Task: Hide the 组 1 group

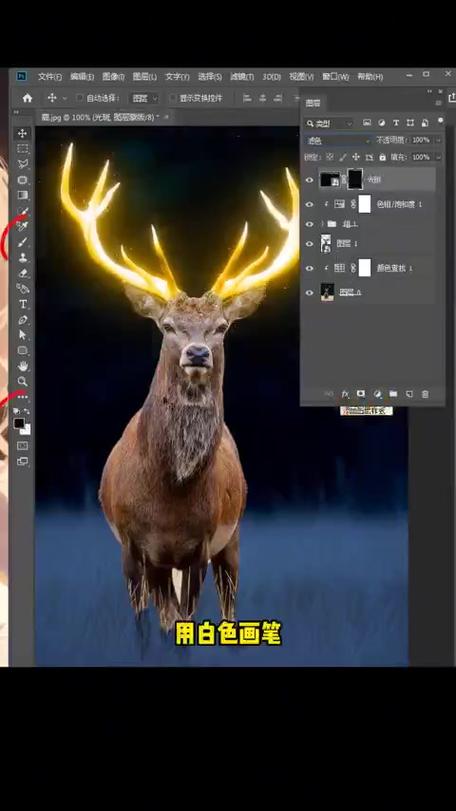Action: pyautogui.click(x=309, y=224)
